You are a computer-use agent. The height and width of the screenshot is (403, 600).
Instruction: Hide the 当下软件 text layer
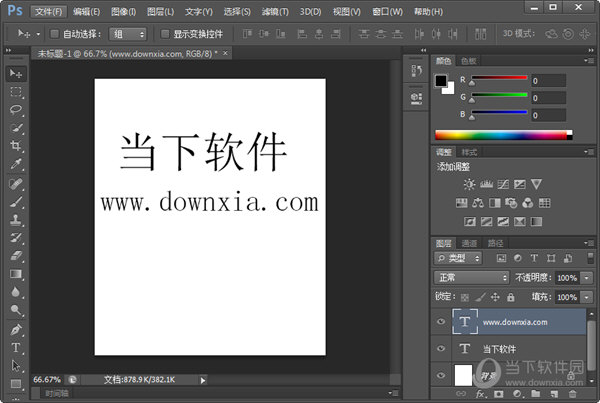coord(441,348)
